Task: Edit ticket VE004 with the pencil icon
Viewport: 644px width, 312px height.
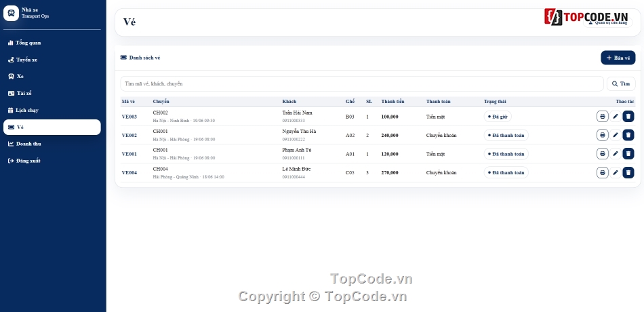Action: click(616, 172)
